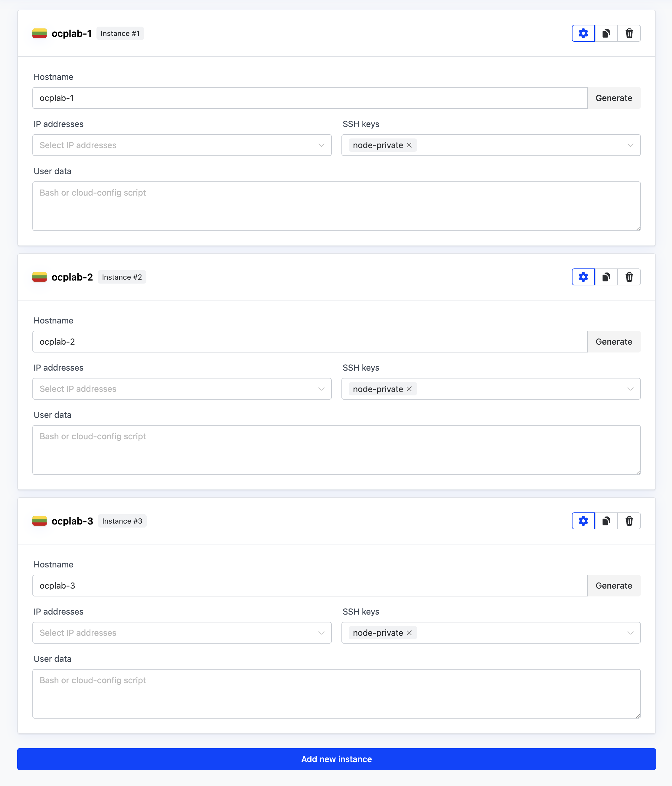The height and width of the screenshot is (786, 672).
Task: Select the Instance #2 badge
Action: pyautogui.click(x=122, y=277)
